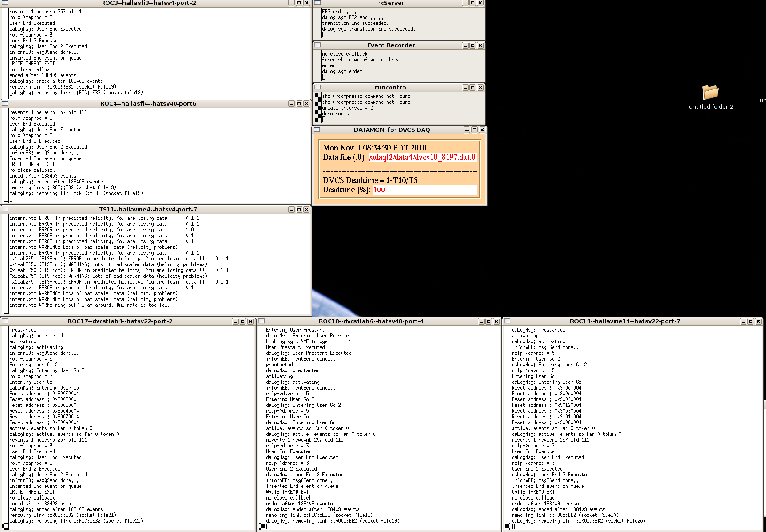This screenshot has width=766, height=532.
Task: Minimize the ROC18 terminal window
Action: [481, 321]
